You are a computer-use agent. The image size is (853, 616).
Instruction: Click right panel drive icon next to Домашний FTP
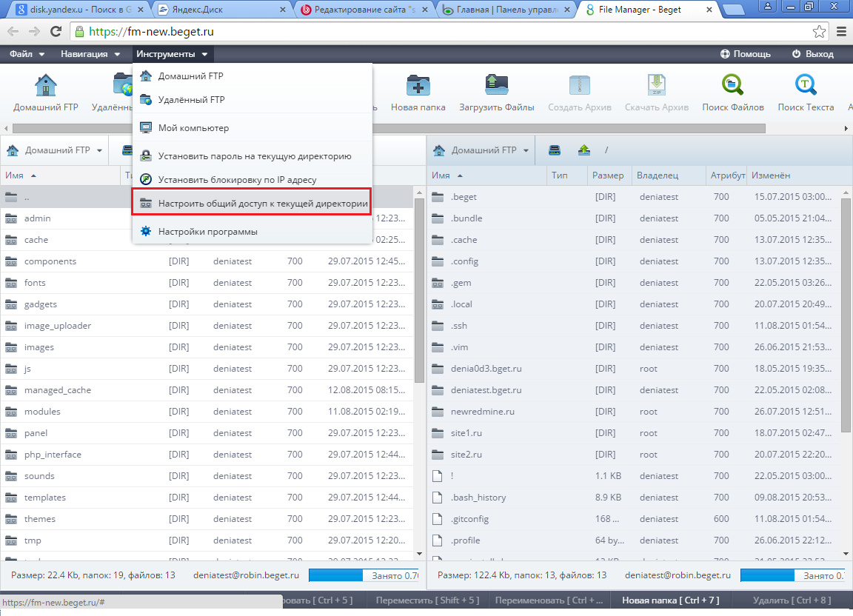tap(555, 150)
